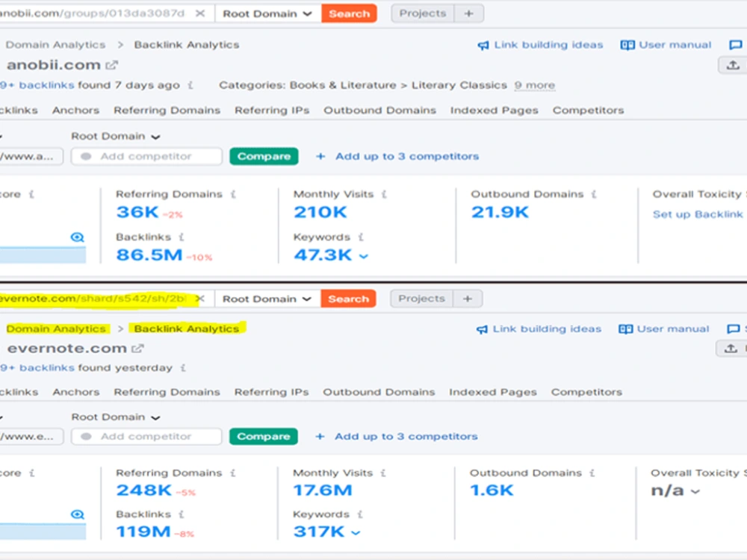Image resolution: width=747 pixels, height=560 pixels.
Task: Click 'Add up to 3 competitors' in anobii panel
Action: pos(397,156)
